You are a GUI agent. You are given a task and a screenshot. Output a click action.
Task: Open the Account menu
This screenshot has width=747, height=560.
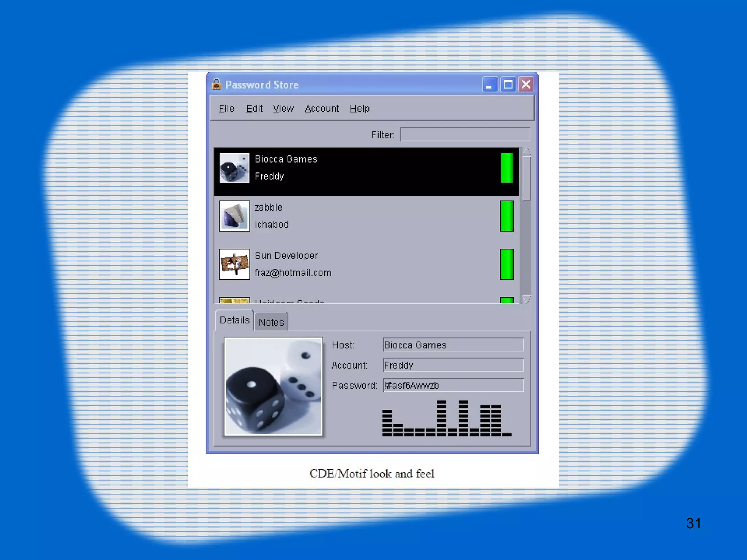click(x=322, y=109)
